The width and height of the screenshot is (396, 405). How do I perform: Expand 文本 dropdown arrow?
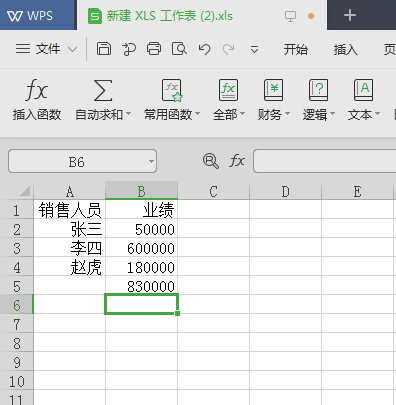pyautogui.click(x=377, y=114)
